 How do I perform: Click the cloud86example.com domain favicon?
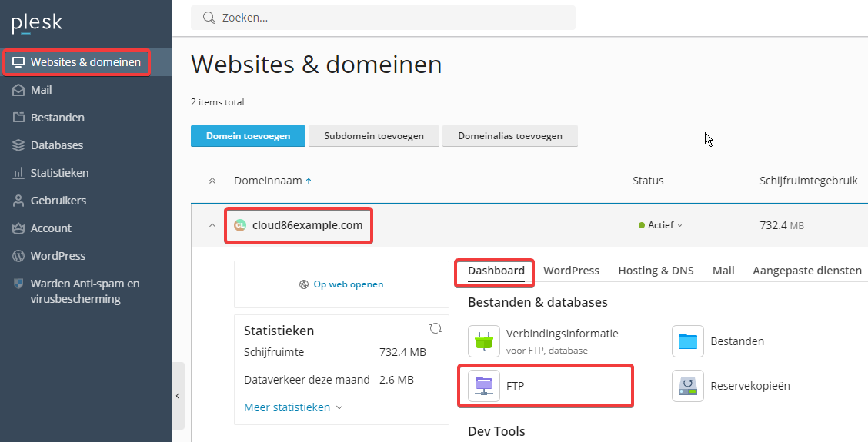point(239,225)
